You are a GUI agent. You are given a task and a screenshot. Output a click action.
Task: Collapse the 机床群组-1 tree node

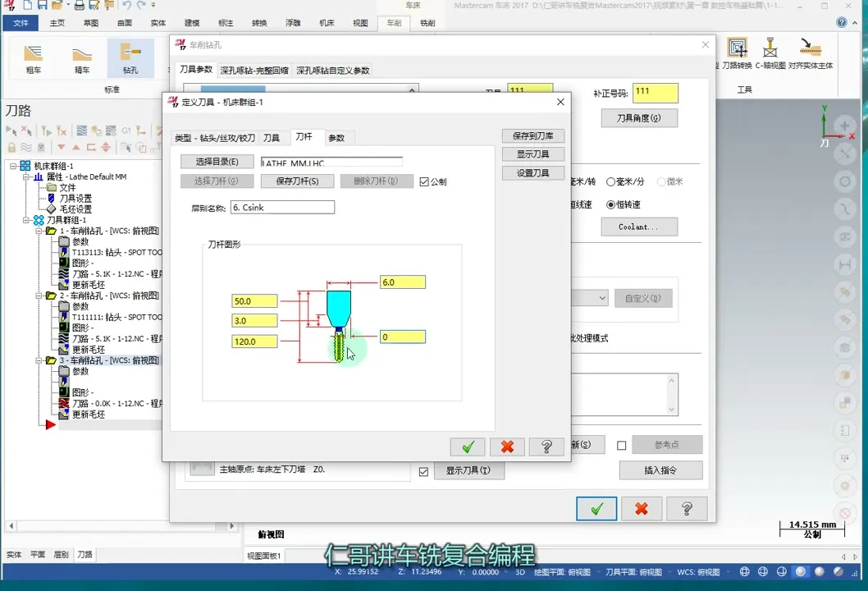click(14, 166)
